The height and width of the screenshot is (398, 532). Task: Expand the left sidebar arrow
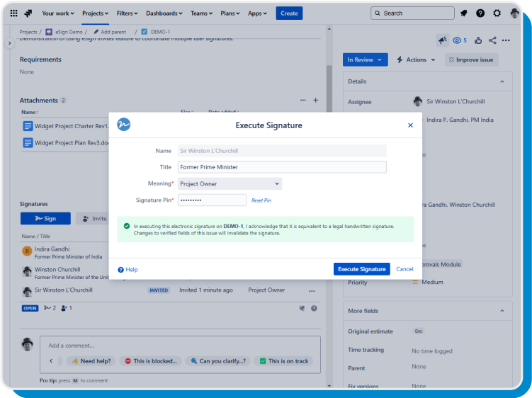[10, 43]
